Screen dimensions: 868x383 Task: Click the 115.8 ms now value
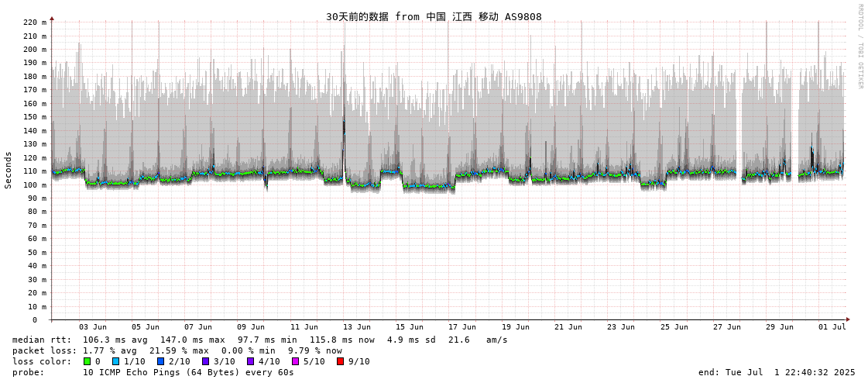(x=342, y=340)
